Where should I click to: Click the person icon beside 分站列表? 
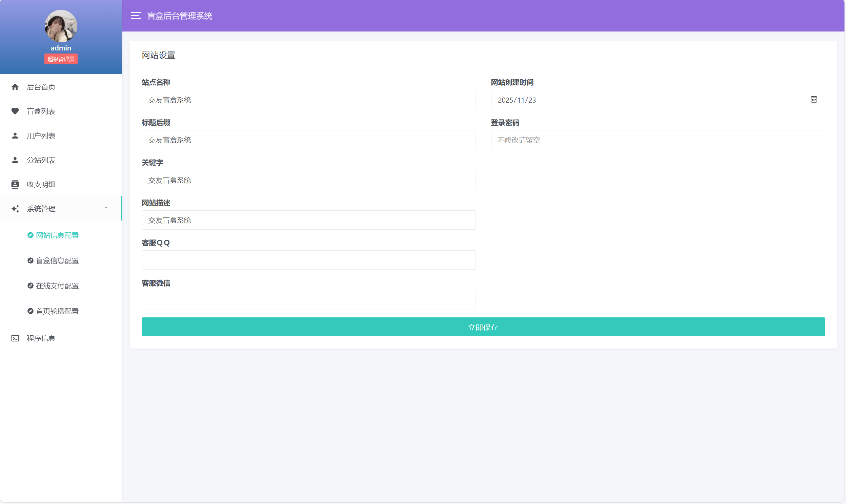[15, 160]
